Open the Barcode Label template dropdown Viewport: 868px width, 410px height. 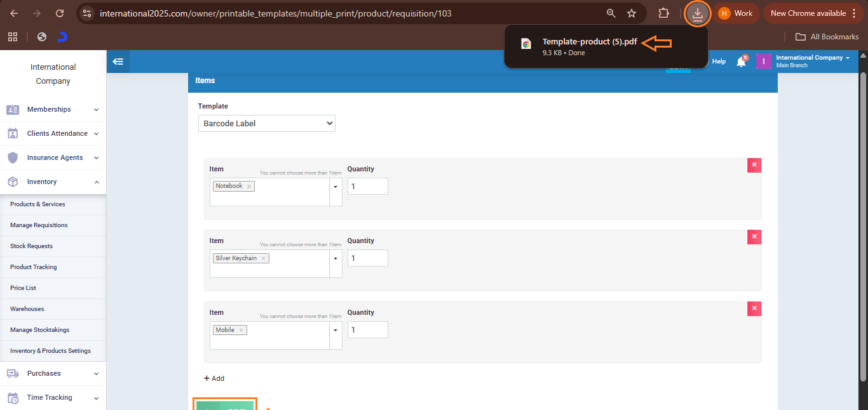[266, 123]
